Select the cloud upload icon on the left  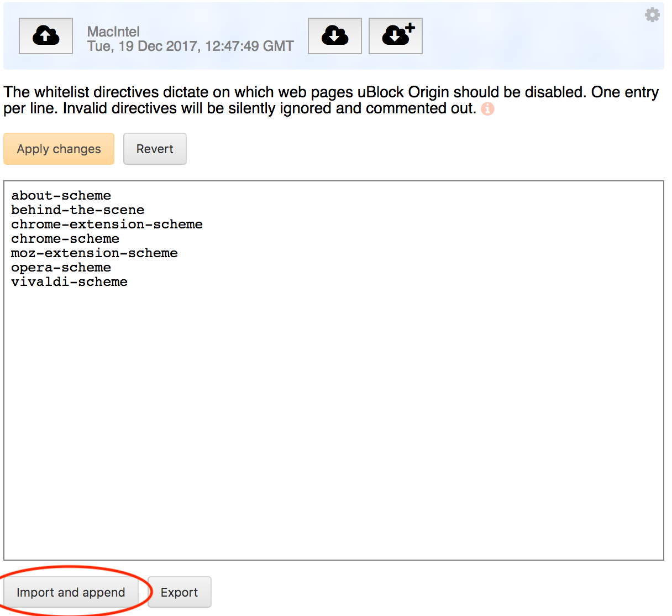tap(45, 35)
